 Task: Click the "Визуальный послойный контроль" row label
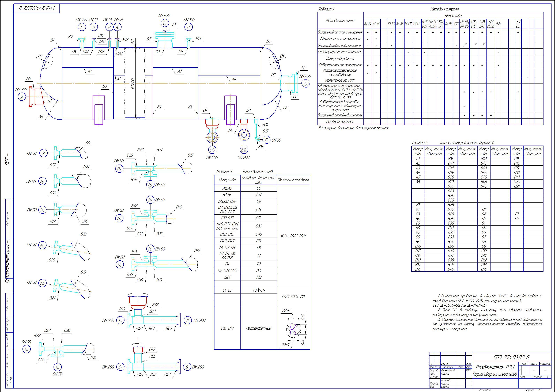coord(340,116)
